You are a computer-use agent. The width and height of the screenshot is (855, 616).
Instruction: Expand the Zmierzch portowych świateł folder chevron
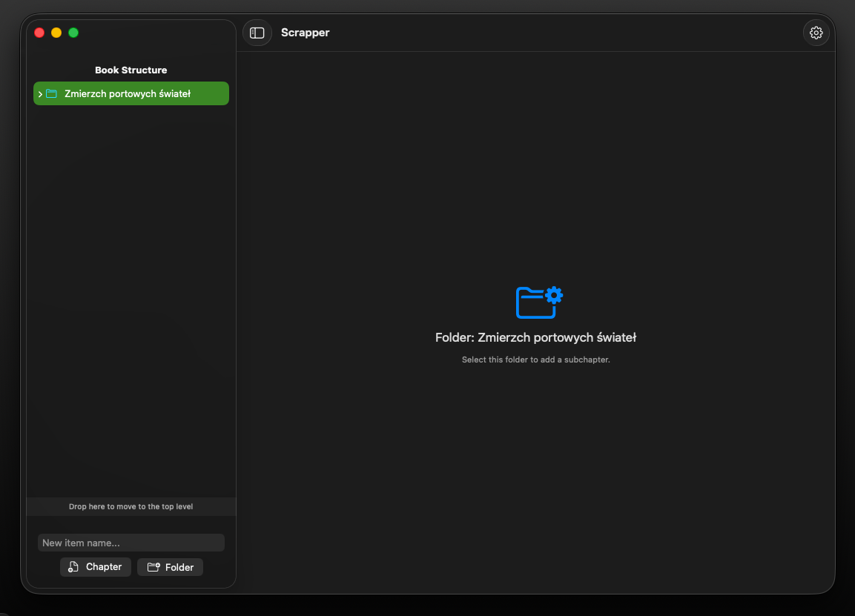pyautogui.click(x=40, y=94)
